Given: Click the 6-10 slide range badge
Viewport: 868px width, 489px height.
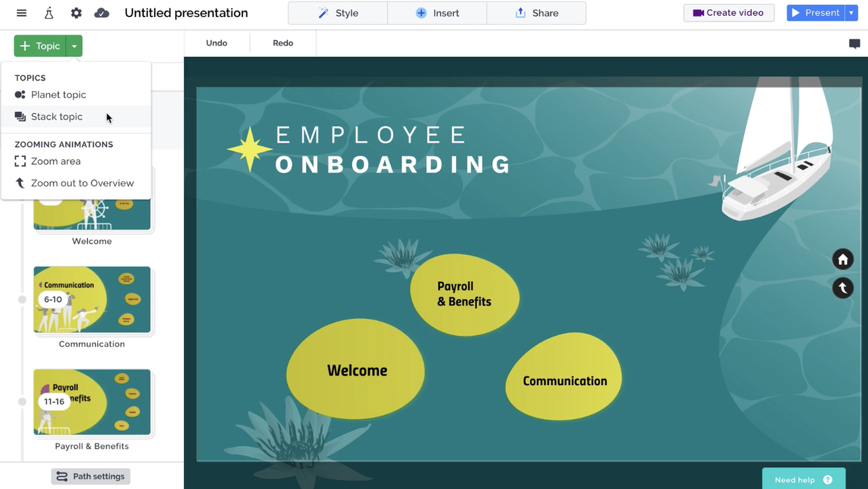Looking at the screenshot, I should coord(53,300).
